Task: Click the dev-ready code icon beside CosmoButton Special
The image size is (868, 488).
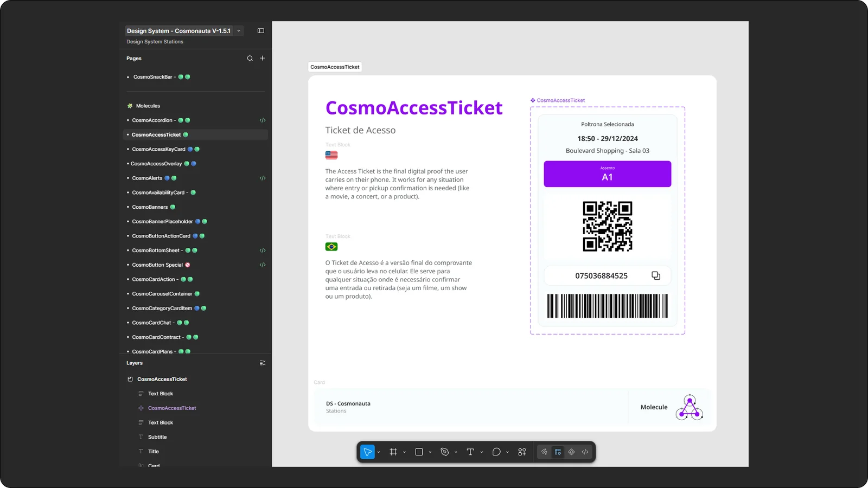Action: 263,265
